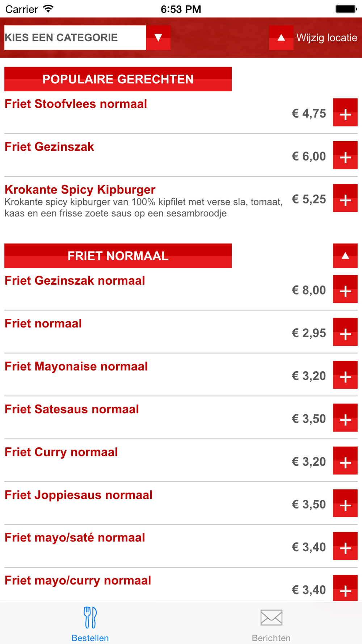Open the Kies een categorie dropdown arrow
This screenshot has height=644, width=362.
click(158, 38)
